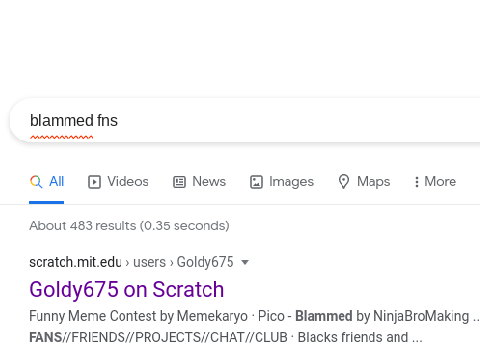
Task: Switch to the Images tab label
Action: click(291, 182)
